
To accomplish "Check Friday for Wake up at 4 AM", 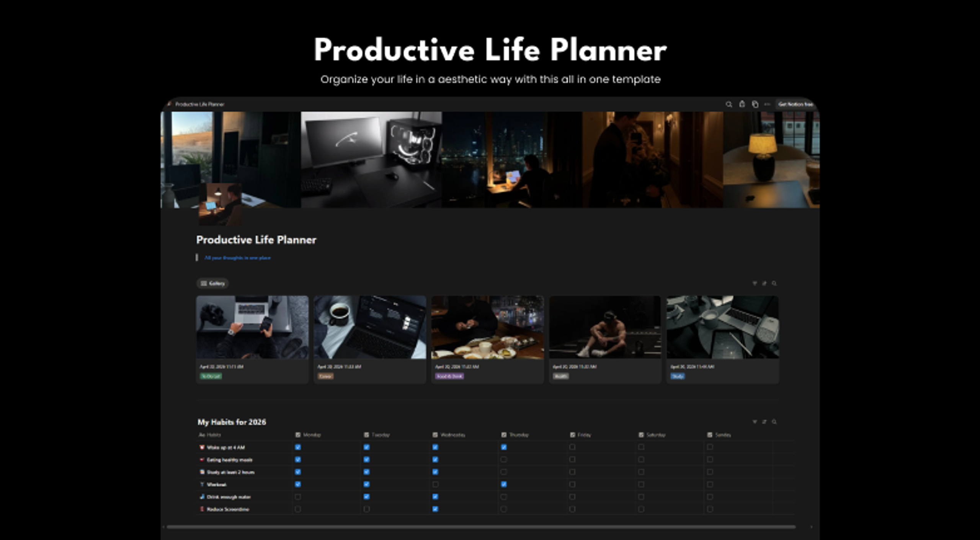I will pos(572,447).
